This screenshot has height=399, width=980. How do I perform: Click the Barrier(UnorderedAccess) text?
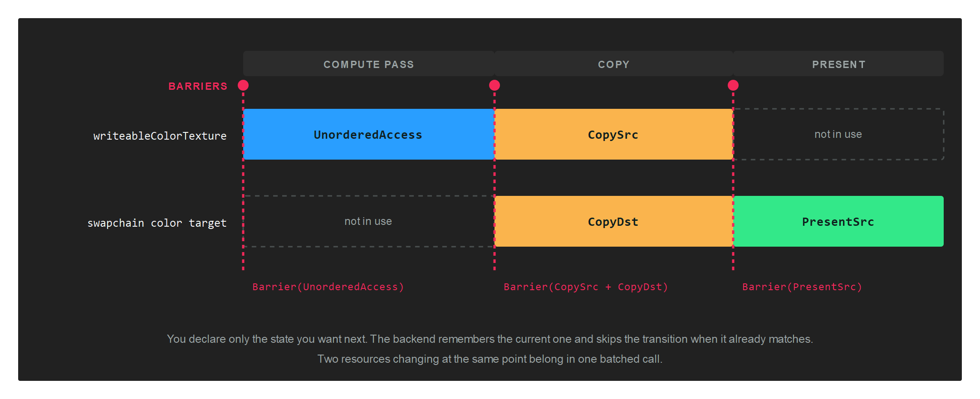point(328,287)
